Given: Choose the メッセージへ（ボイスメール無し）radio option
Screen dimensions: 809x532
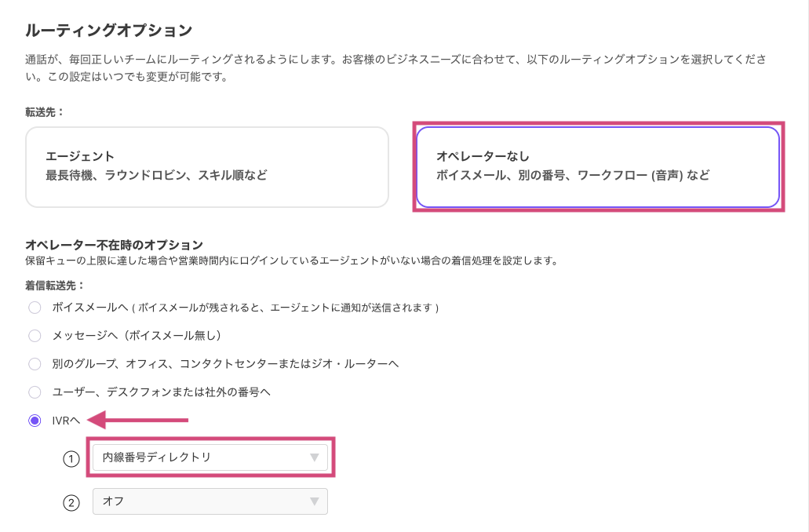Looking at the screenshot, I should click(35, 336).
